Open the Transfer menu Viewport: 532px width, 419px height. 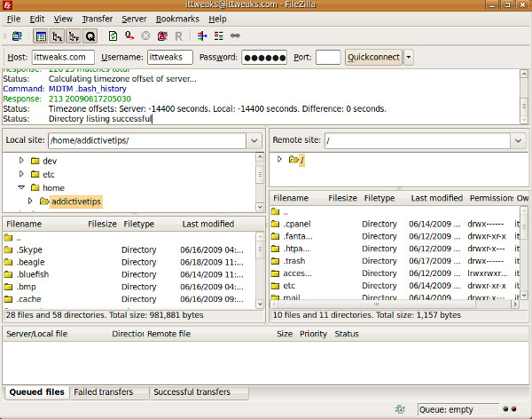(97, 19)
